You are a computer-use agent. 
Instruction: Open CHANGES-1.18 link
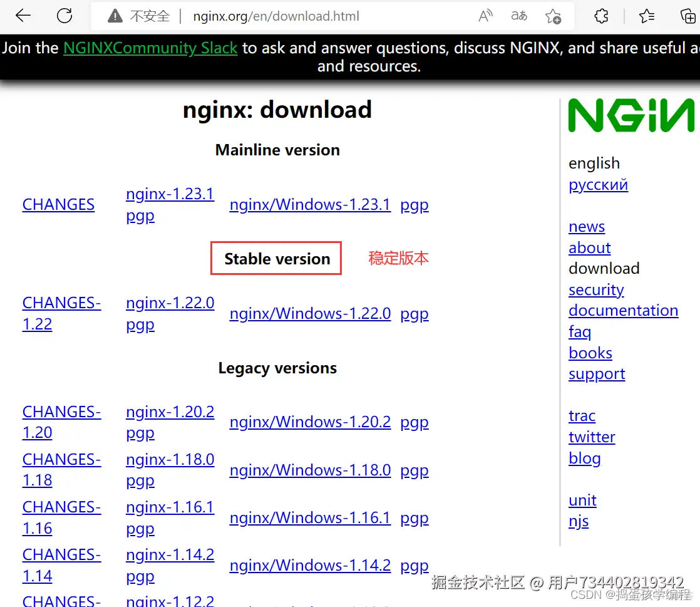pos(61,470)
